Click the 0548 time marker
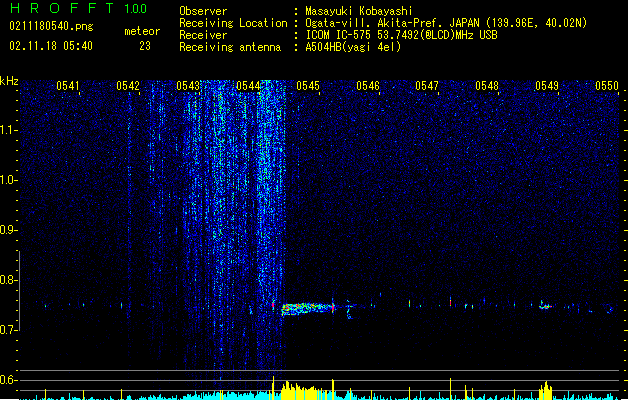Image resolution: width=629 pixels, height=400 pixels. tap(487, 85)
